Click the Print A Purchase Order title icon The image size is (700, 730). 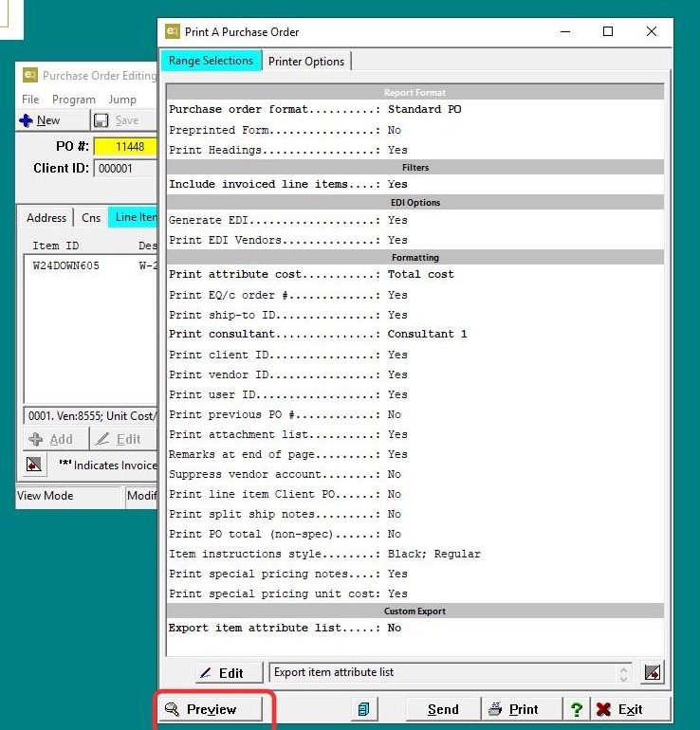pyautogui.click(x=173, y=31)
